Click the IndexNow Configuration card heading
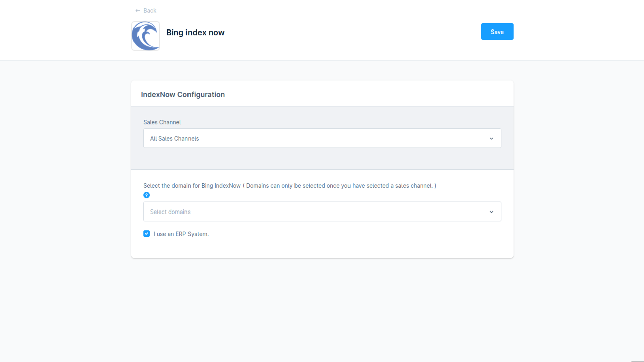 coord(183,95)
